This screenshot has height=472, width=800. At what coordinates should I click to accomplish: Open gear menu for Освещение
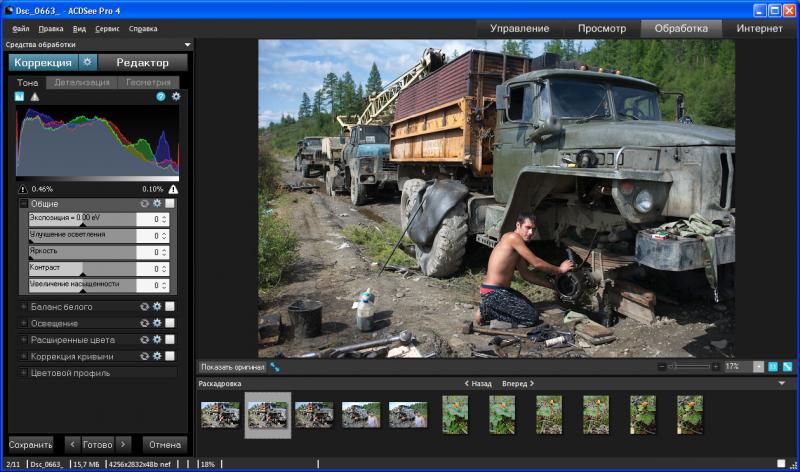tap(157, 323)
